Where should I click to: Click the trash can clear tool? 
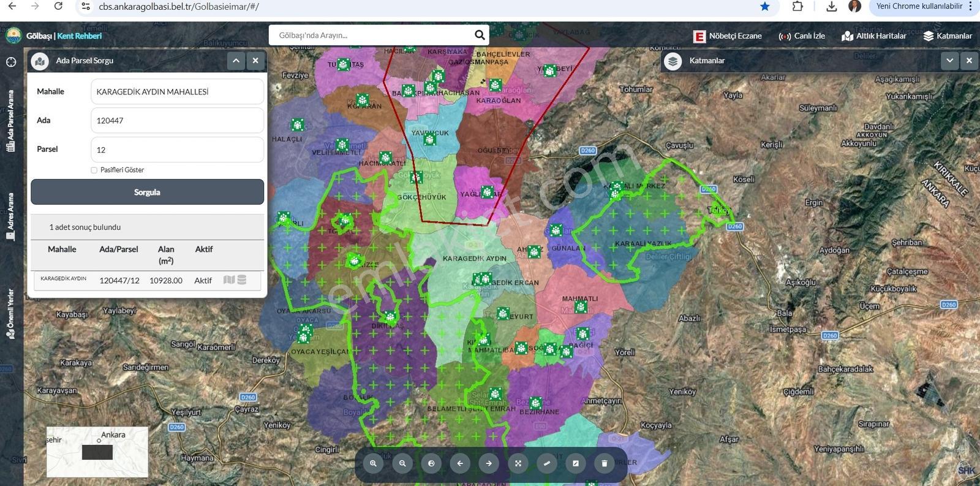pyautogui.click(x=605, y=463)
